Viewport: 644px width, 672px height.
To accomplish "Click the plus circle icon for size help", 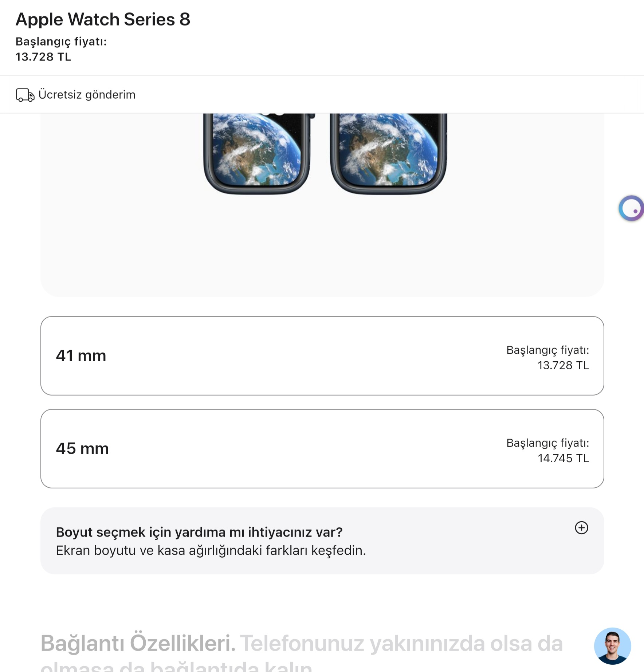I will (x=581, y=528).
